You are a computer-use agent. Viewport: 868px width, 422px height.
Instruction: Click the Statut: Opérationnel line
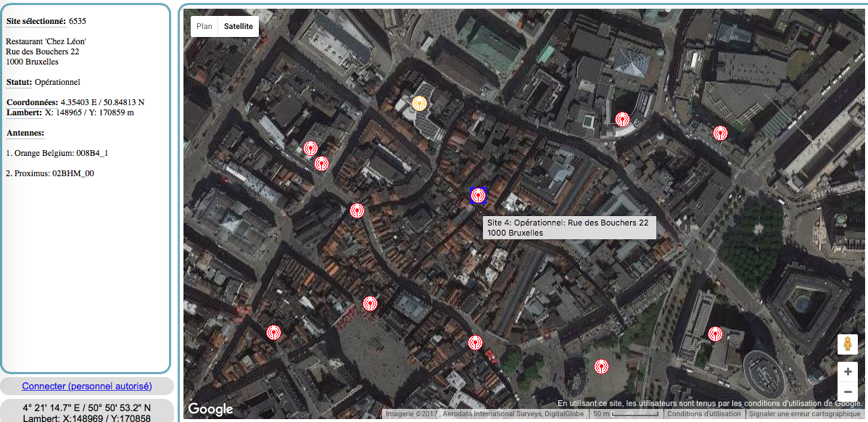44,82
